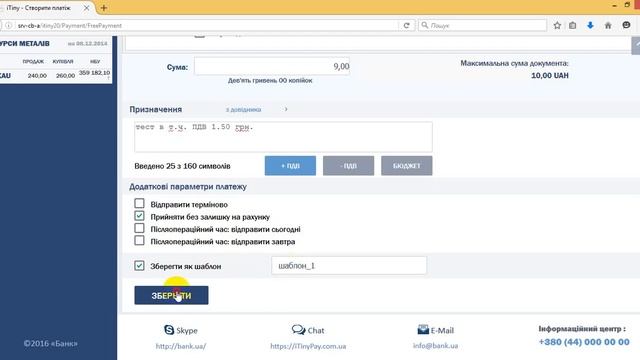640x360 pixels.
Task: Click the Сума amount input field
Action: pos(272,66)
